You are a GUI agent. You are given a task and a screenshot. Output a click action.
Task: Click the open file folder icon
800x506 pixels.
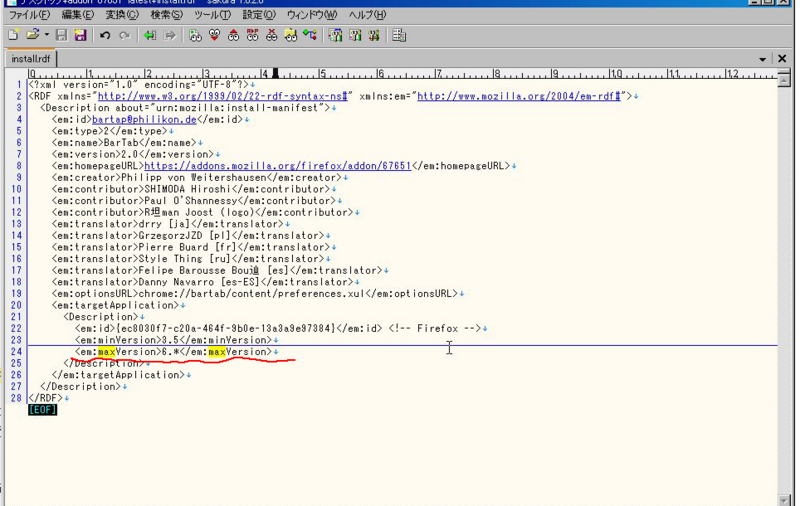tap(33, 35)
